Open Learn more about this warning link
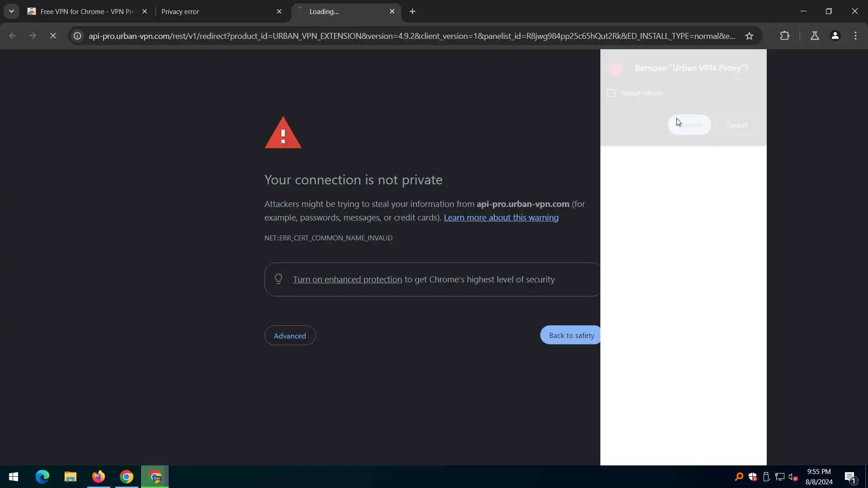The image size is (868, 488). tap(501, 217)
